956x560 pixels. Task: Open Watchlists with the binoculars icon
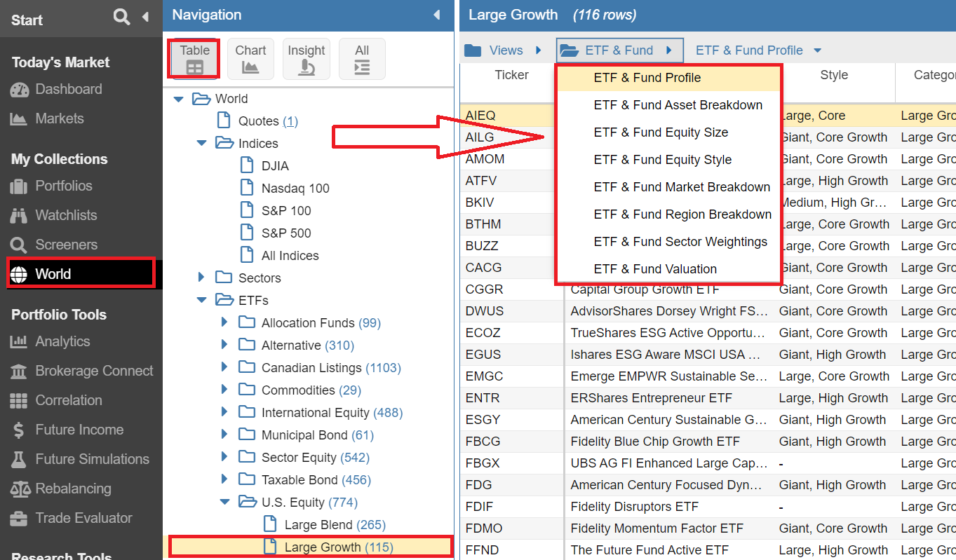[x=66, y=215]
